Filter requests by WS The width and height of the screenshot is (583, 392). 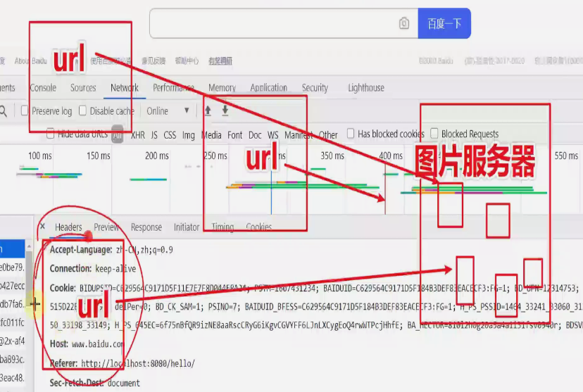pos(273,135)
